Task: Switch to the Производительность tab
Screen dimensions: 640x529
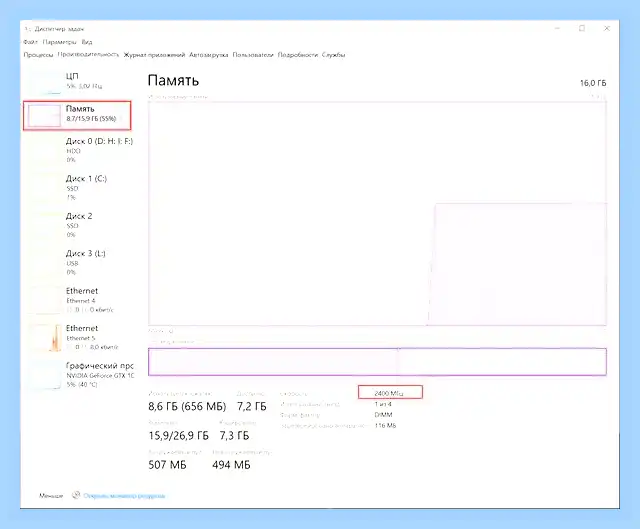Action: (88, 54)
